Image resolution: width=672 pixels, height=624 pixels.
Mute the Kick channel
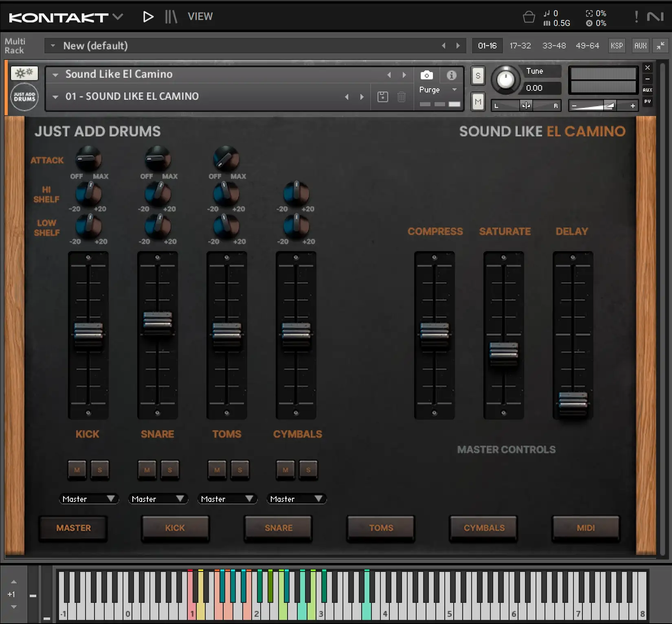point(77,470)
